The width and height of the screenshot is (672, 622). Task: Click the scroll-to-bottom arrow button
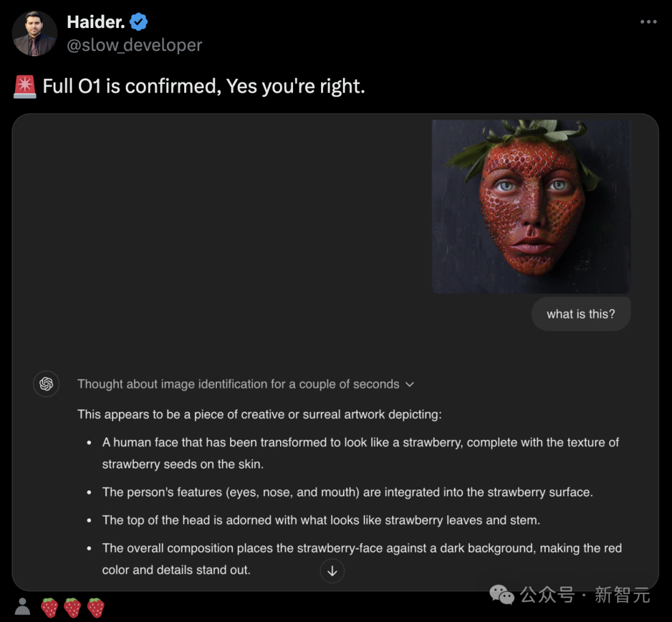[332, 571]
